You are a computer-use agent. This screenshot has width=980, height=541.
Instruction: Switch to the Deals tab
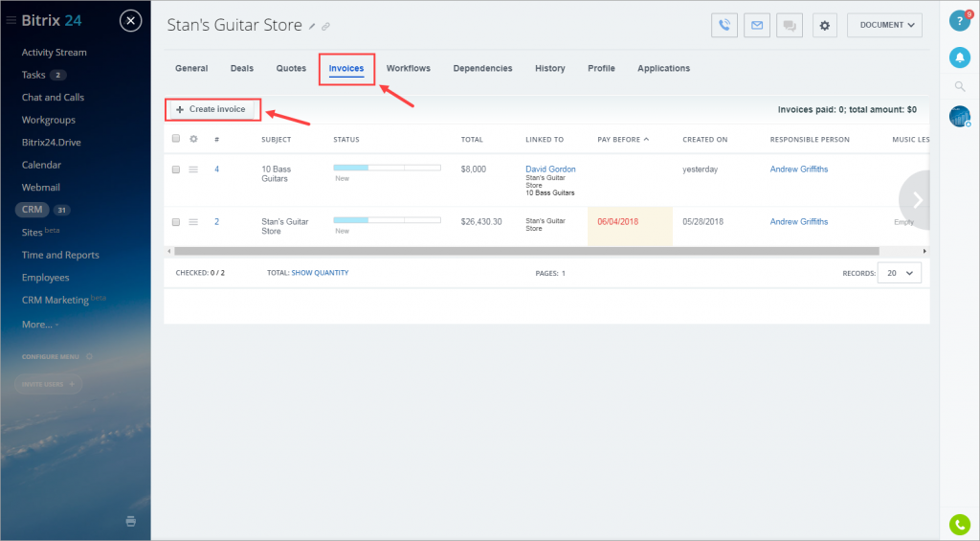tap(242, 68)
